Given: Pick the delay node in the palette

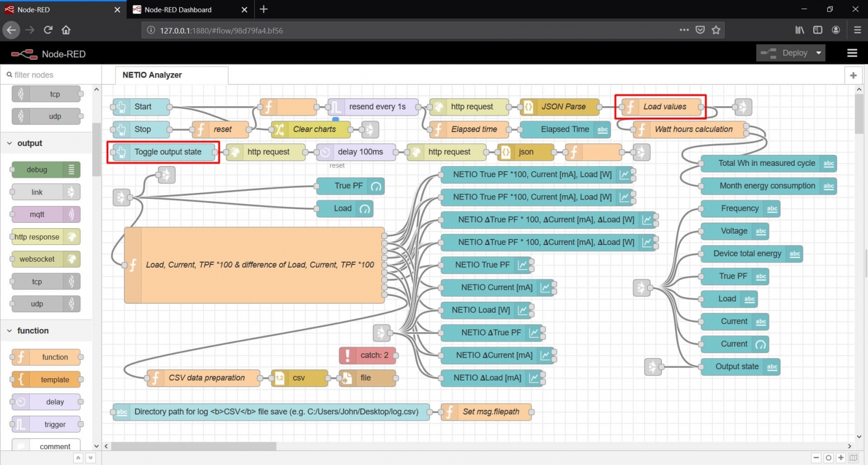Looking at the screenshot, I should click(x=46, y=402).
